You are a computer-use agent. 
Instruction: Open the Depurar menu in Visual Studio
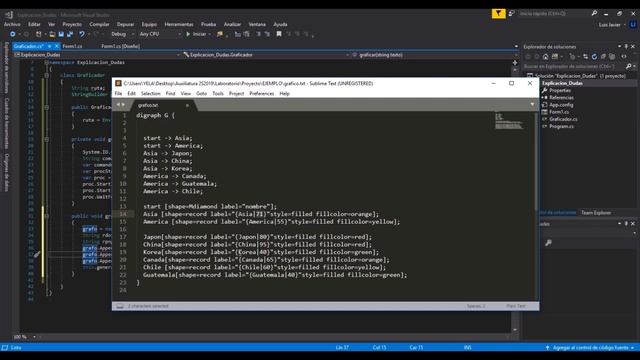125,24
